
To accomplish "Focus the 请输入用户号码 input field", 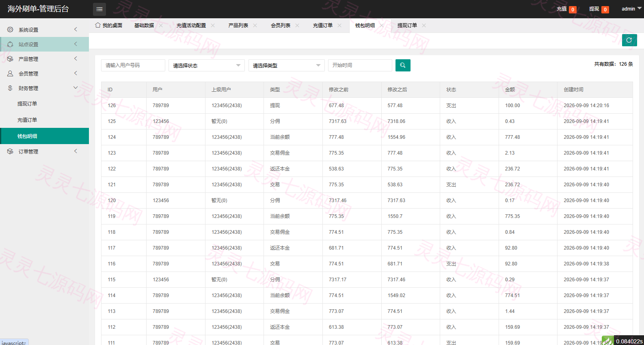I will click(x=133, y=65).
